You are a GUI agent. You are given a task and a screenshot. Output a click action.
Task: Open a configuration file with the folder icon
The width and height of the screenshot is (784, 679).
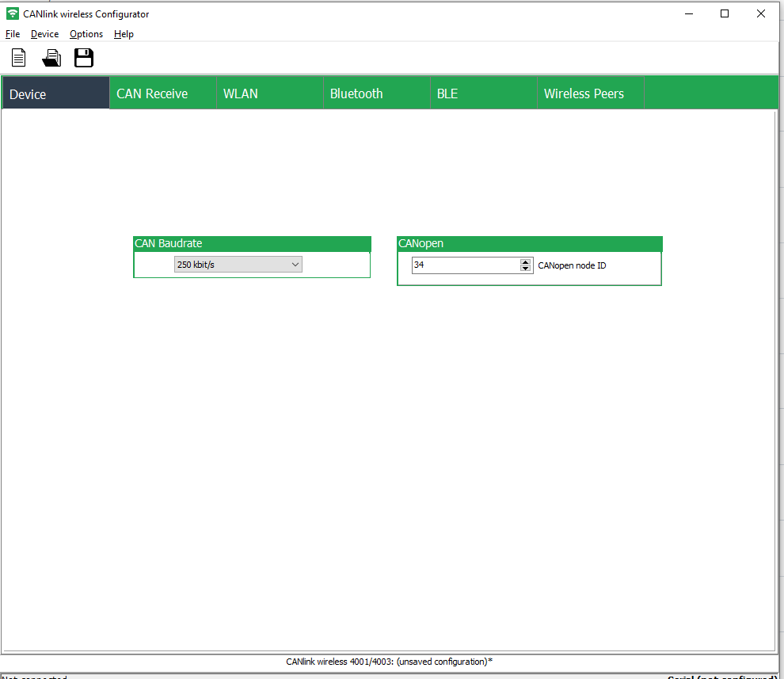click(x=51, y=57)
